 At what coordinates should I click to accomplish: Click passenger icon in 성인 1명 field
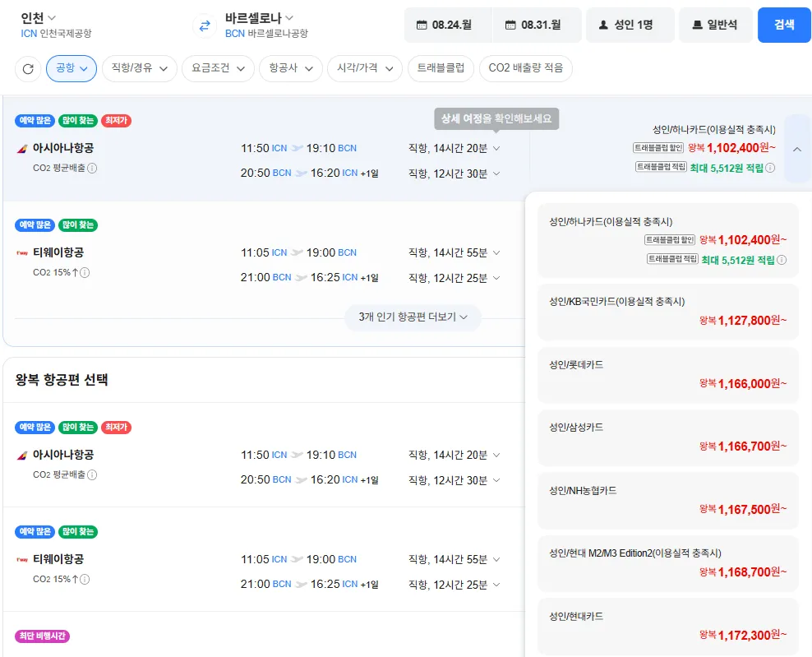click(x=602, y=25)
